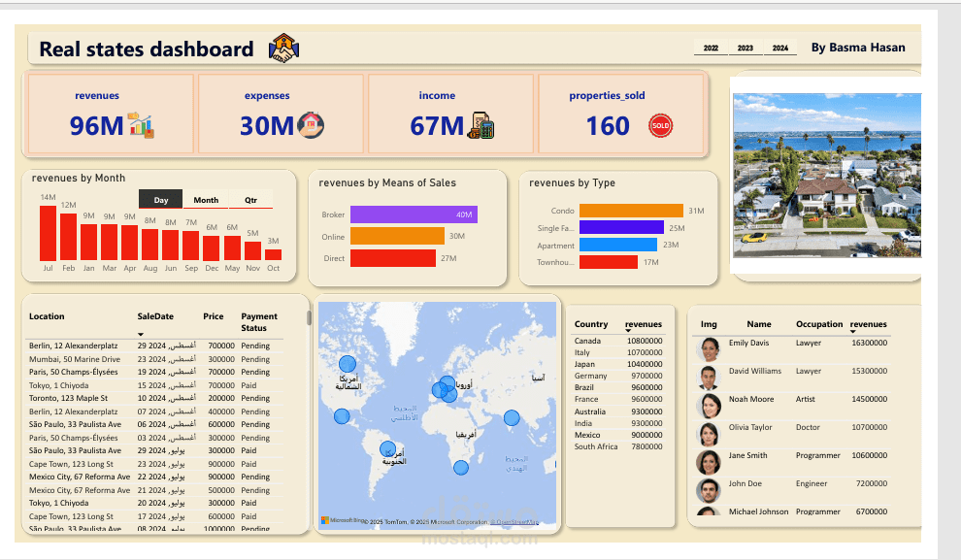961x560 pixels.
Task: Select the 2024 year slicer
Action: (x=780, y=48)
